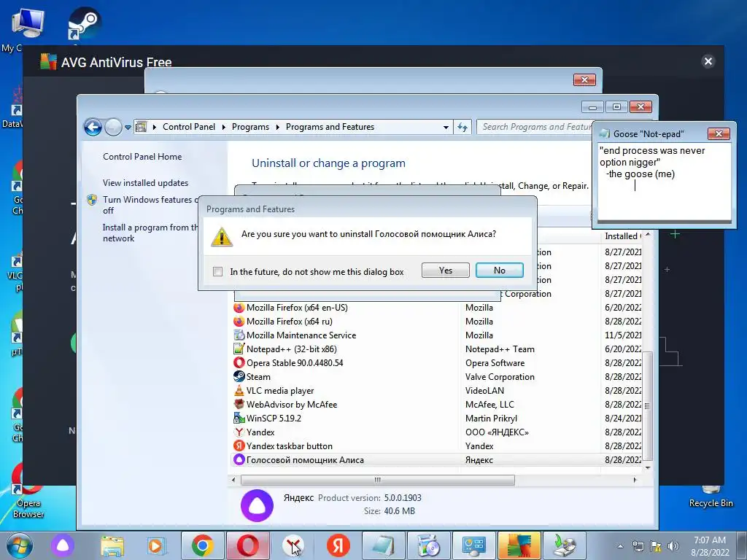Click the scroll down arrow of program list
The height and width of the screenshot is (560, 747).
coord(648,467)
